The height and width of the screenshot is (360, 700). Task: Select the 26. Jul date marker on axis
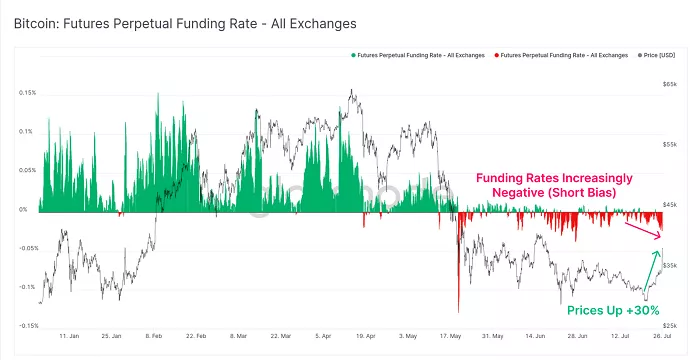point(662,336)
